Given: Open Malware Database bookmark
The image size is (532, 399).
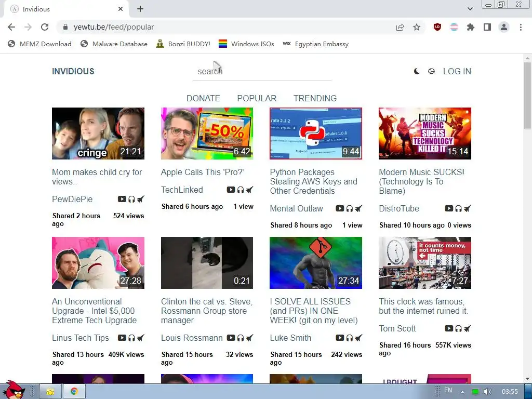Looking at the screenshot, I should (x=114, y=44).
